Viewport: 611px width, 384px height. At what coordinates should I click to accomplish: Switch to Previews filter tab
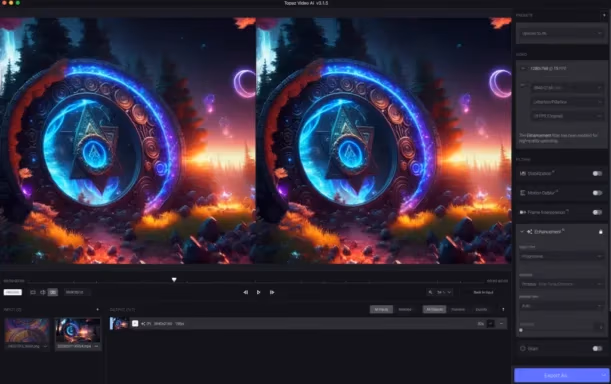click(x=458, y=310)
